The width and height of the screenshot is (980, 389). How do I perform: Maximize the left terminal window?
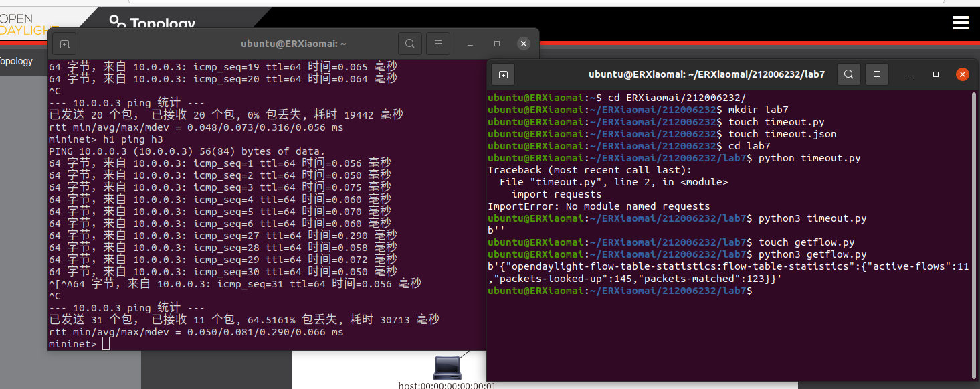(497, 44)
